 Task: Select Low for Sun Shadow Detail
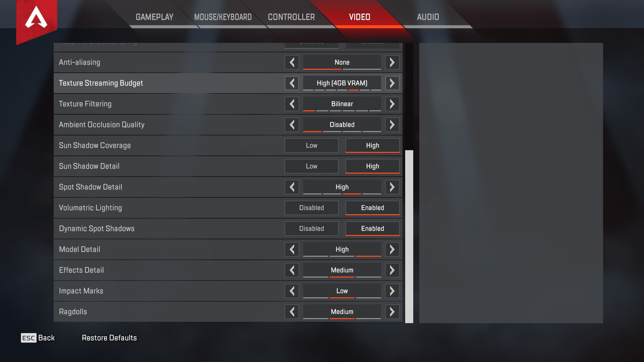click(x=311, y=166)
